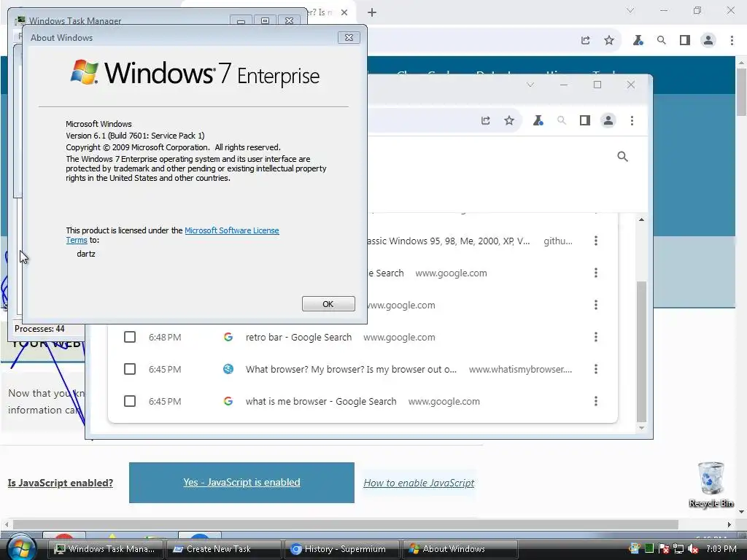Bookmark the page with the History window star

509,120
